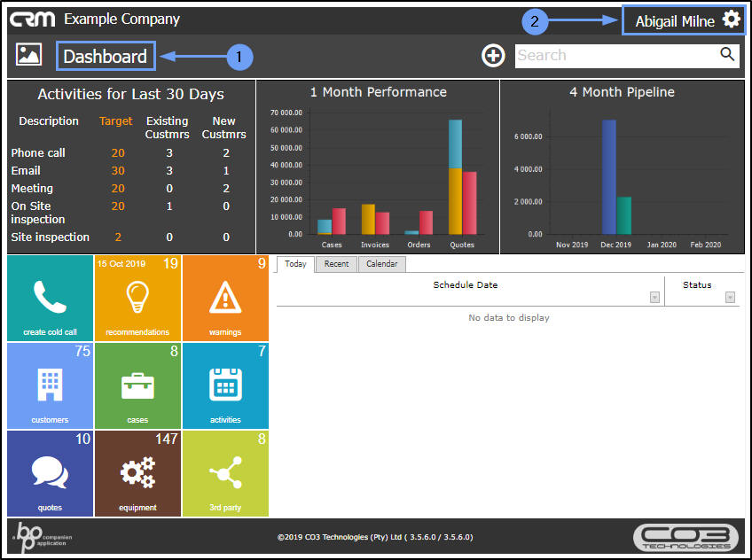
Task: Click the red Cases bar in the performance chart
Action: coord(339,222)
